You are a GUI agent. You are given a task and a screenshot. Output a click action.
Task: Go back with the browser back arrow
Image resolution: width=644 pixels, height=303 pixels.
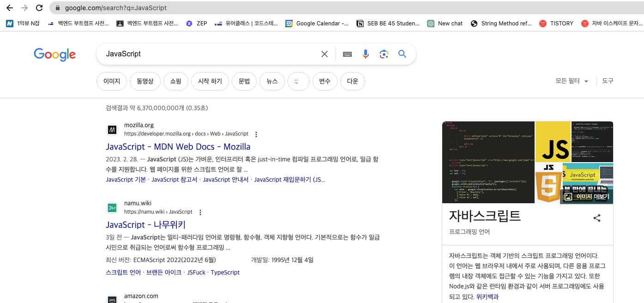tap(10, 8)
